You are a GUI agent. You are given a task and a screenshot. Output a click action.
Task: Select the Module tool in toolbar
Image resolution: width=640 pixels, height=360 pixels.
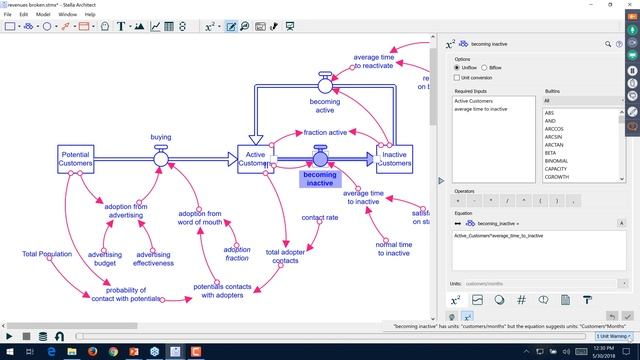84,27
